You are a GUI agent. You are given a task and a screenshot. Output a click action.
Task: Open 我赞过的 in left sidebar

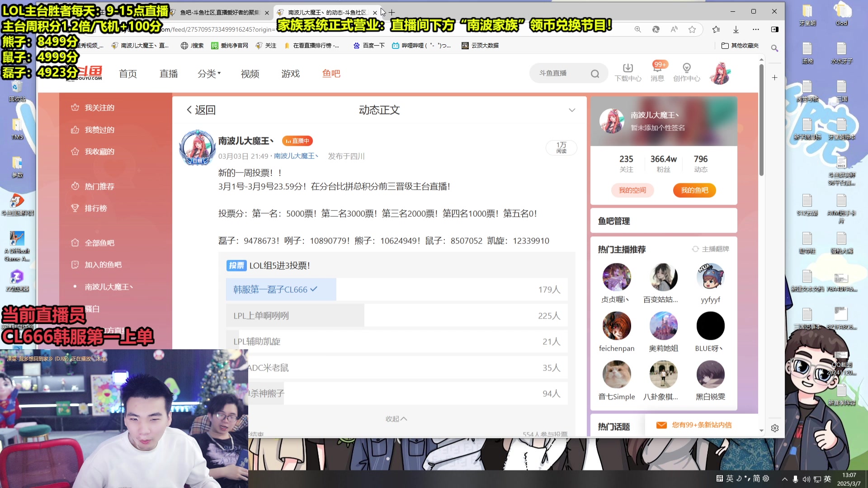93,130
